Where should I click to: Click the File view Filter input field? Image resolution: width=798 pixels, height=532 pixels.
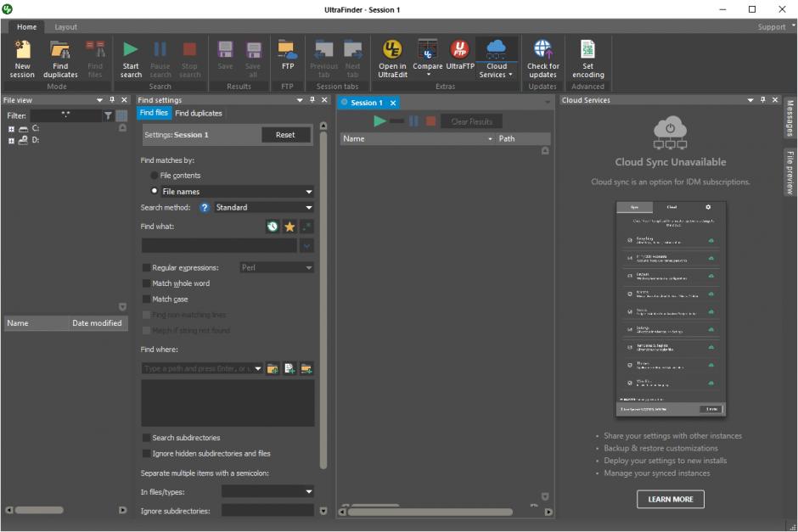tap(65, 116)
